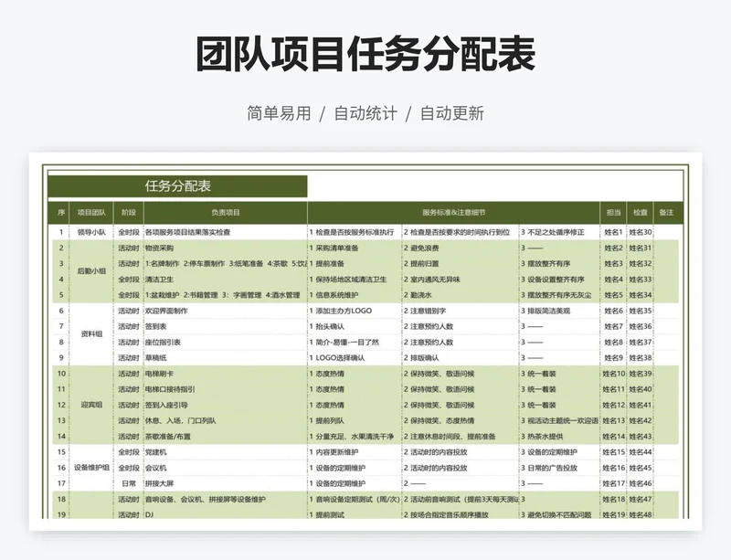The image size is (731, 560).
Task: Select the 检查 column header
Action: pyautogui.click(x=641, y=213)
